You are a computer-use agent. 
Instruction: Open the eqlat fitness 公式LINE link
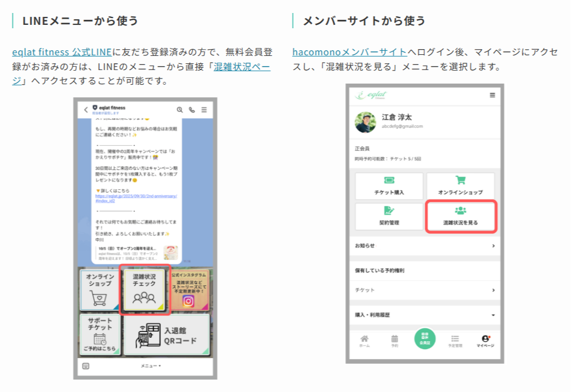[x=62, y=52]
